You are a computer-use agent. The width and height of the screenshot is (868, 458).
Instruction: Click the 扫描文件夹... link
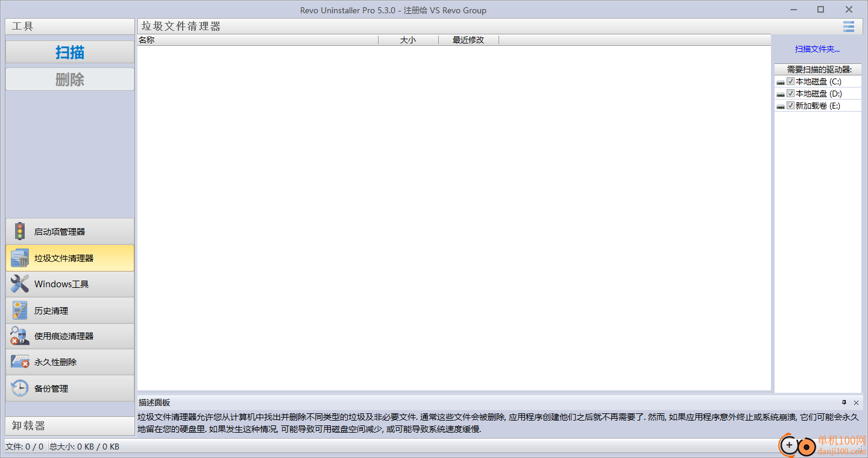[817, 49]
